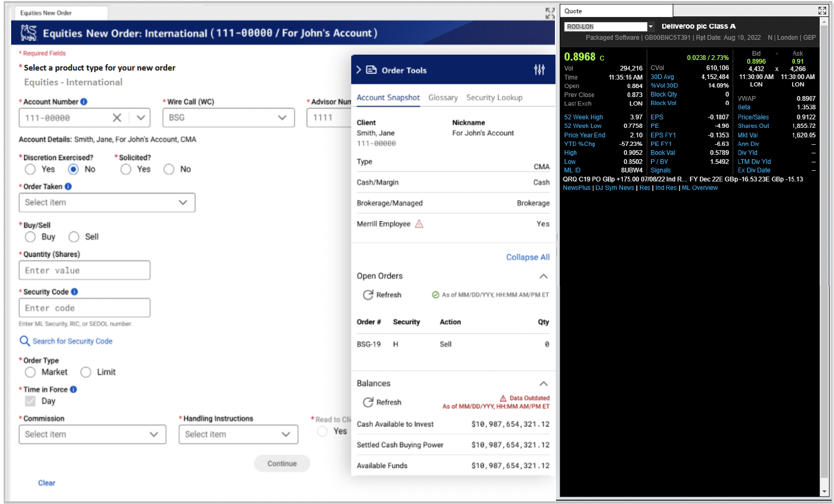
Task: Open the DJ Sym News link
Action: pos(614,188)
